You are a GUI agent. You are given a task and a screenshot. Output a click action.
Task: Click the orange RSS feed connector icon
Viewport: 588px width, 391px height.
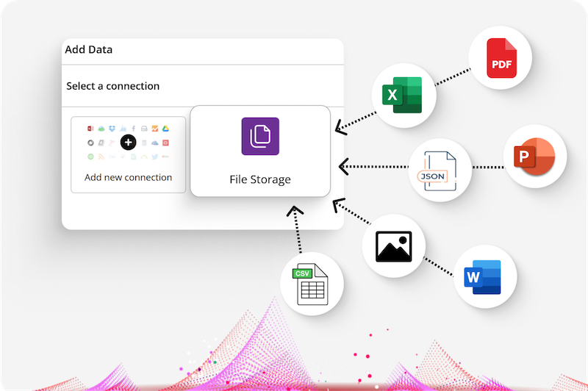pyautogui.click(x=101, y=157)
